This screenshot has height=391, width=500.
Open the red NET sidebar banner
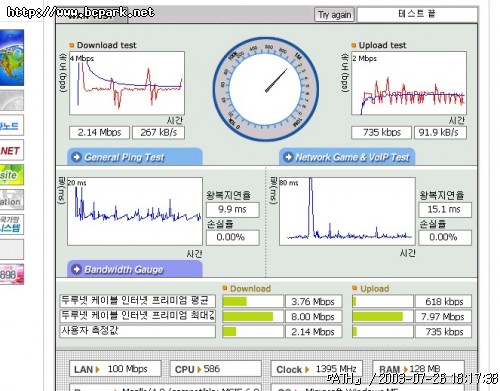pyautogui.click(x=12, y=151)
